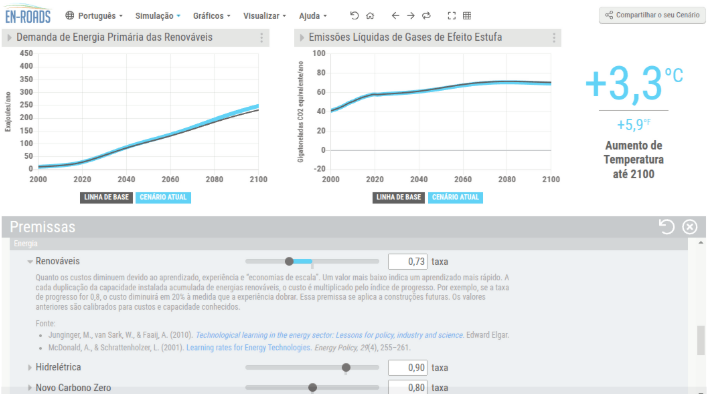The width and height of the screenshot is (707, 394).
Task: Open the Visualizar menu
Action: [x=264, y=16]
